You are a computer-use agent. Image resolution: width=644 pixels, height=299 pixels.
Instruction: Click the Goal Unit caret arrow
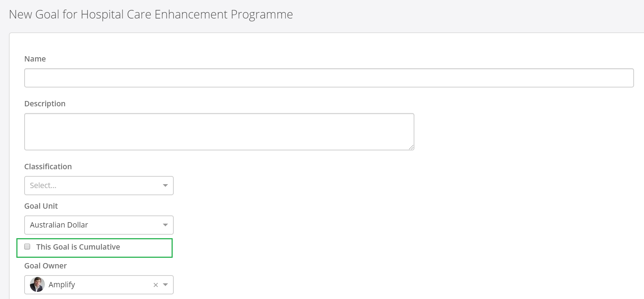pos(165,225)
